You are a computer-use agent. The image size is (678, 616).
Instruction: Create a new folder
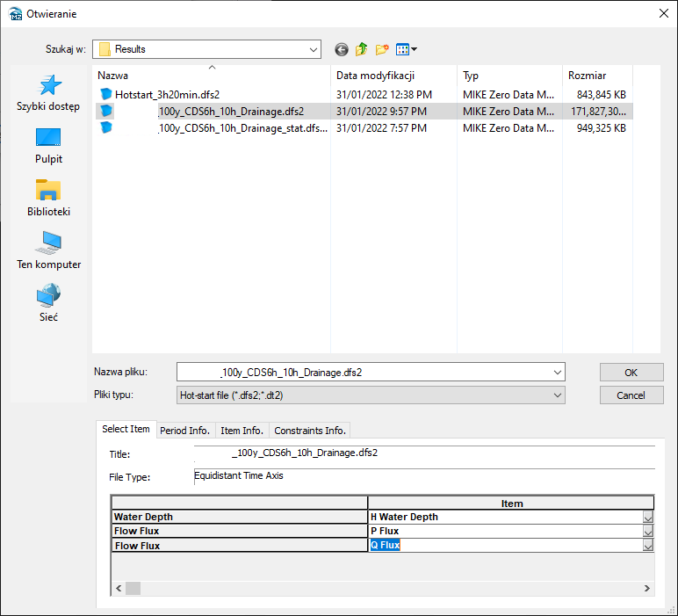tap(382, 50)
